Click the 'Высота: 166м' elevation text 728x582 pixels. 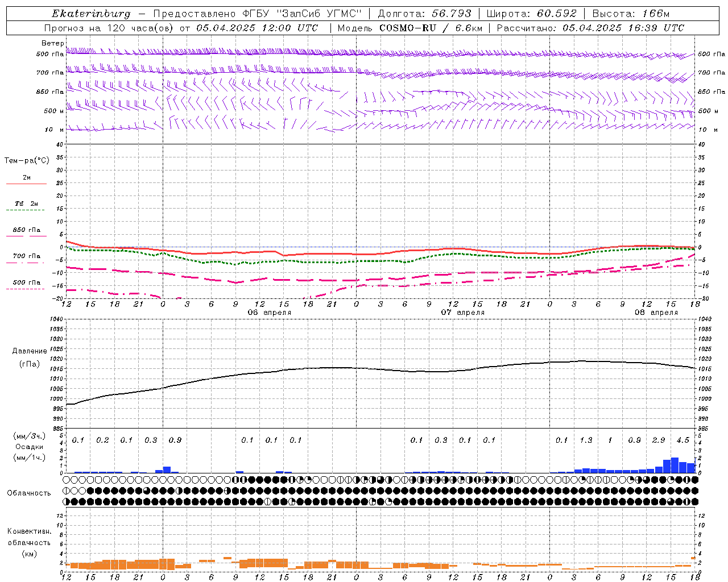631,14
